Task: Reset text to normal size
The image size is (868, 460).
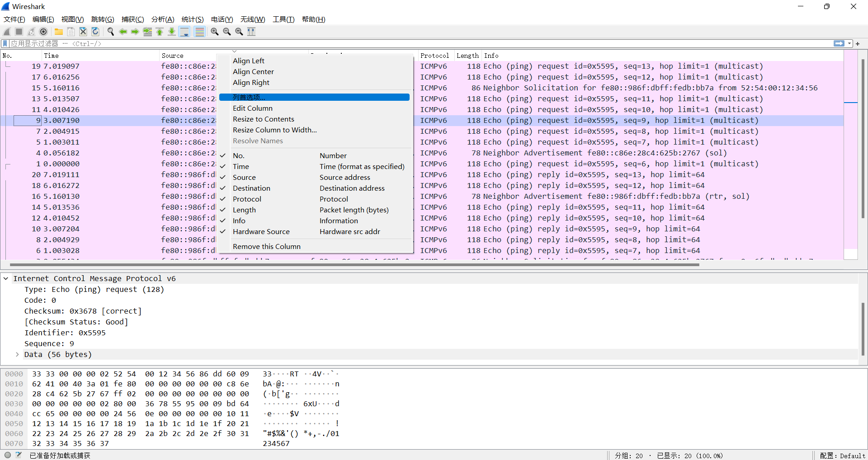Action: click(x=239, y=32)
